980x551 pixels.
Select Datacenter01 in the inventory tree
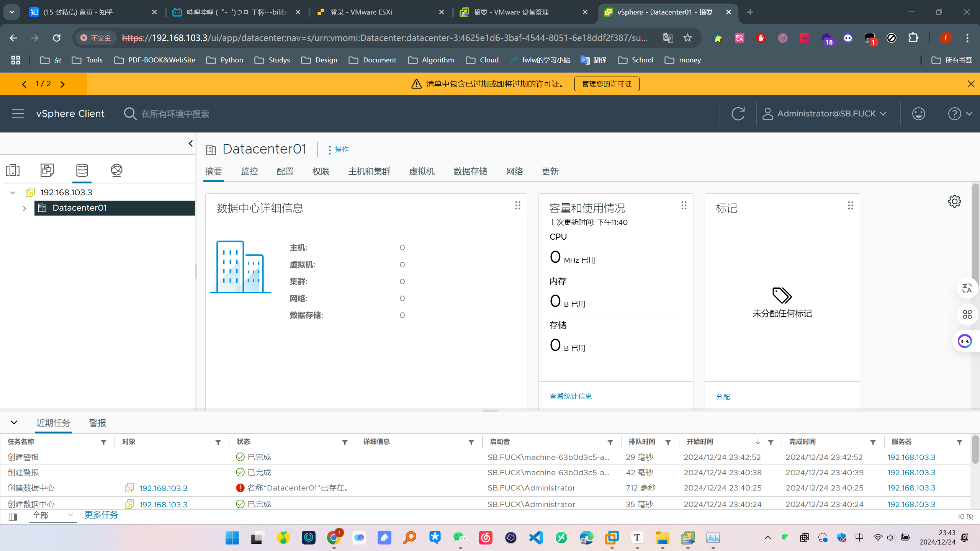click(x=115, y=208)
